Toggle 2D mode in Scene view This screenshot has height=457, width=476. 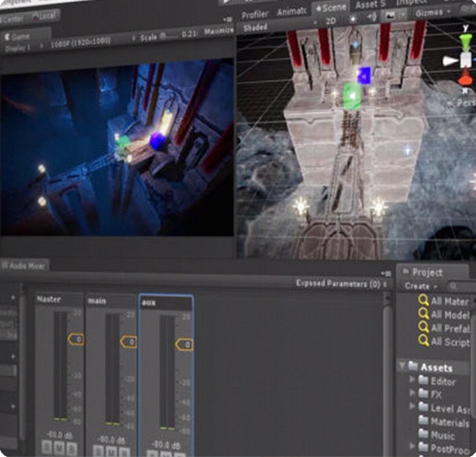[330, 21]
